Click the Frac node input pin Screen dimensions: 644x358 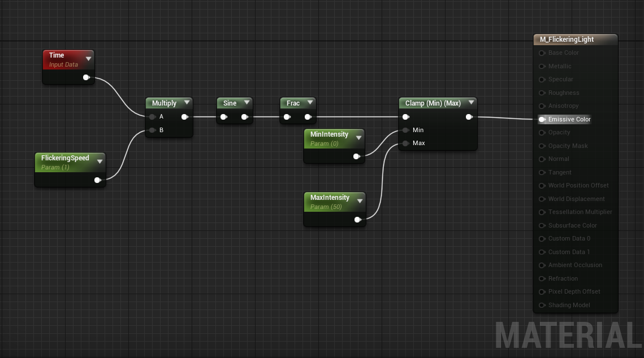pos(287,117)
